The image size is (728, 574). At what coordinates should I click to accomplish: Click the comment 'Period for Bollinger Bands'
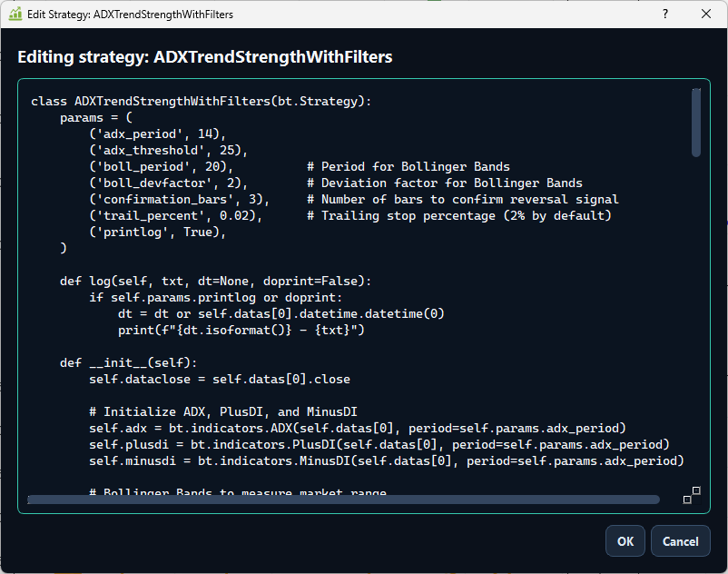click(408, 167)
